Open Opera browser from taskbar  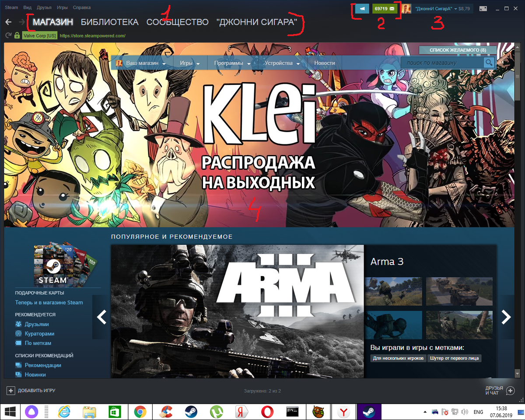pos(266,412)
